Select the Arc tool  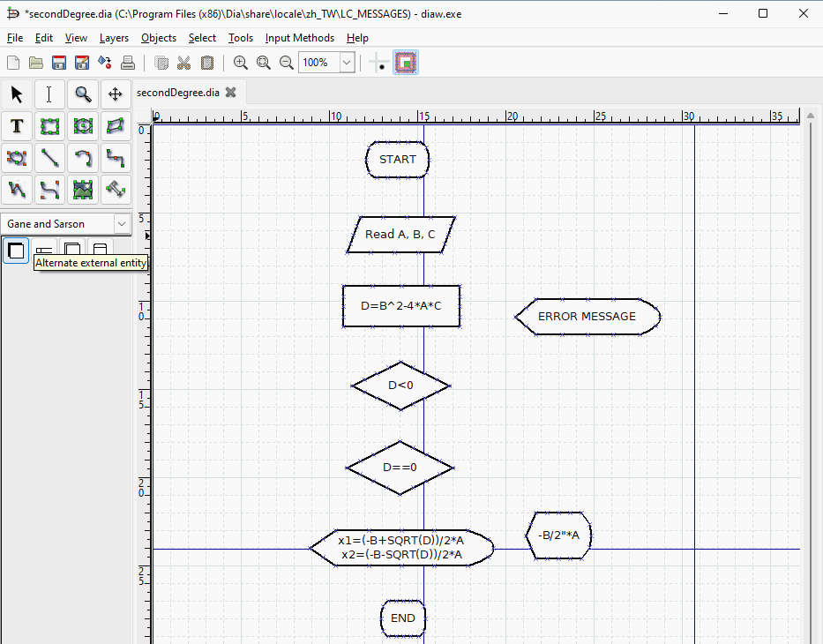83,158
